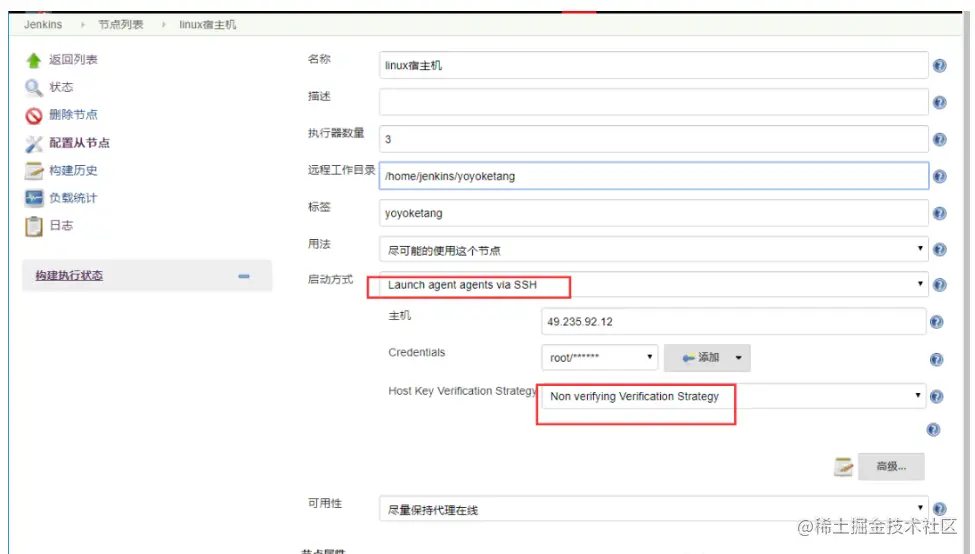Image resolution: width=975 pixels, height=554 pixels.
Task: Click the notepad Build History icon
Action: pyautogui.click(x=34, y=170)
